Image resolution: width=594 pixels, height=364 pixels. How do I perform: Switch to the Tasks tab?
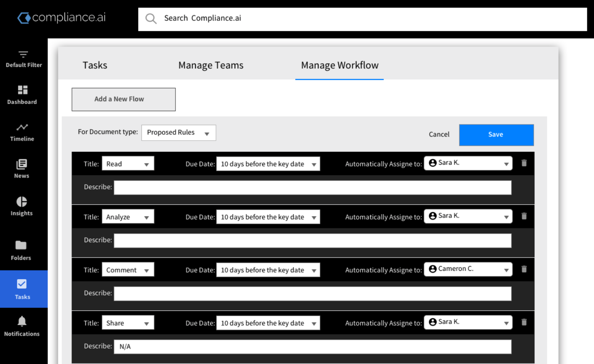point(95,65)
